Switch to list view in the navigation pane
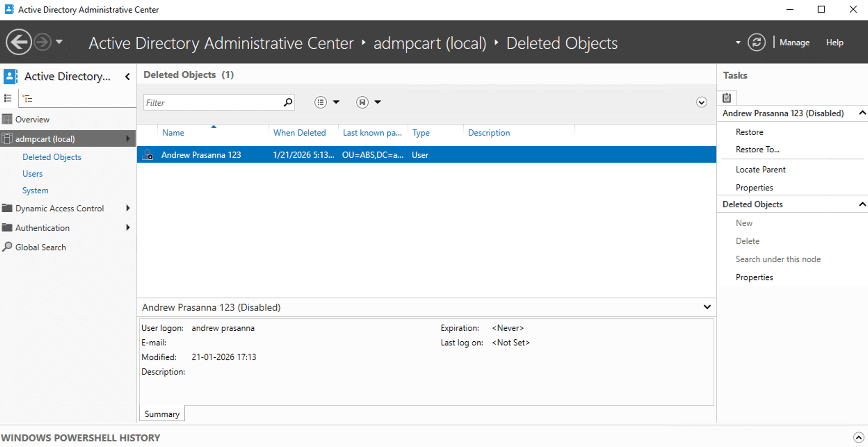Viewport: 868px width, 447px height. 8,98
